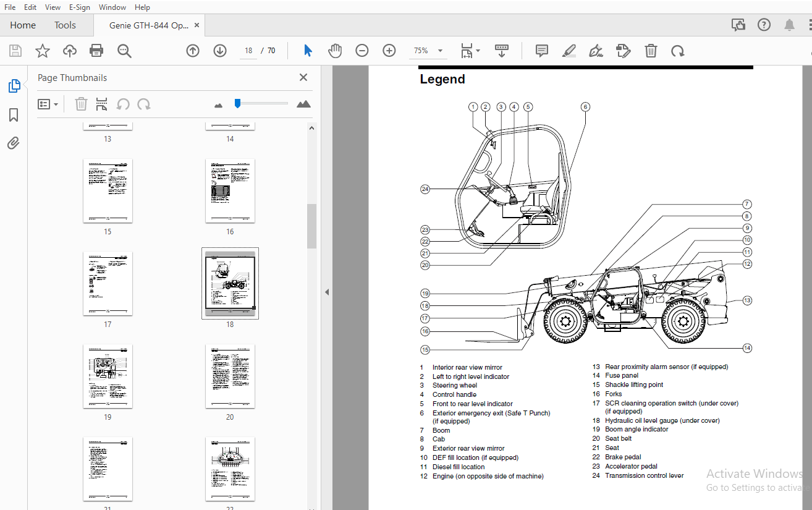The width and height of the screenshot is (812, 510).
Task: Open the Edit menu
Action: point(30,7)
